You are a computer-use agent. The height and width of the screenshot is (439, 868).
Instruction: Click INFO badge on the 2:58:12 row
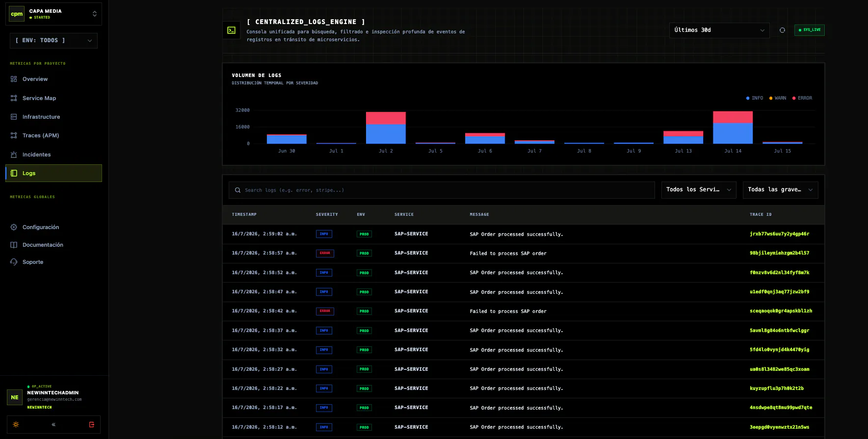click(x=324, y=427)
